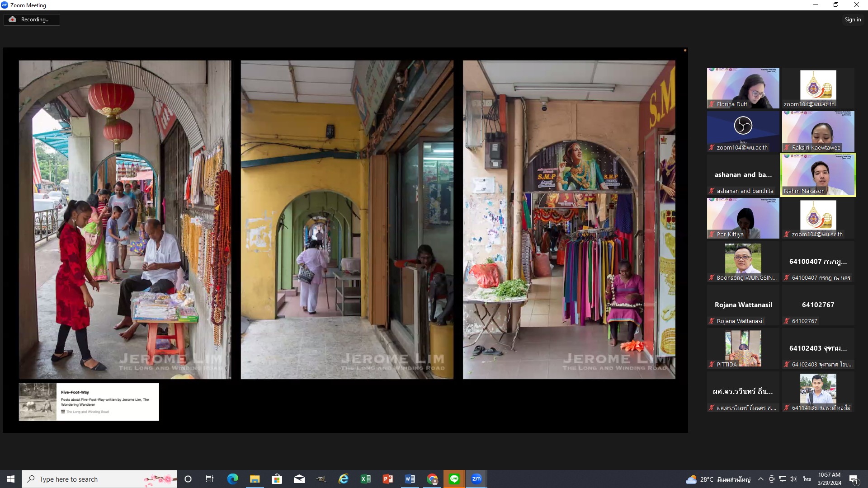Switch to Google Chrome in taskbar

click(432, 479)
